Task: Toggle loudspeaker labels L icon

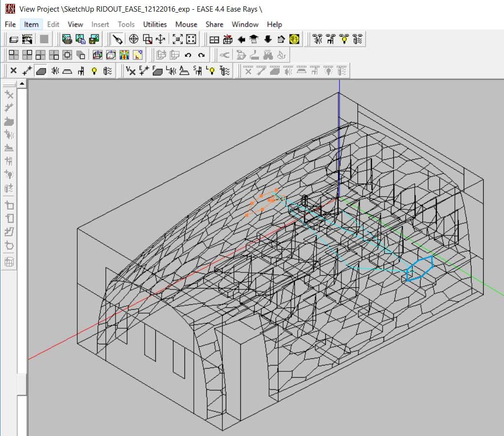Action: 171,71
